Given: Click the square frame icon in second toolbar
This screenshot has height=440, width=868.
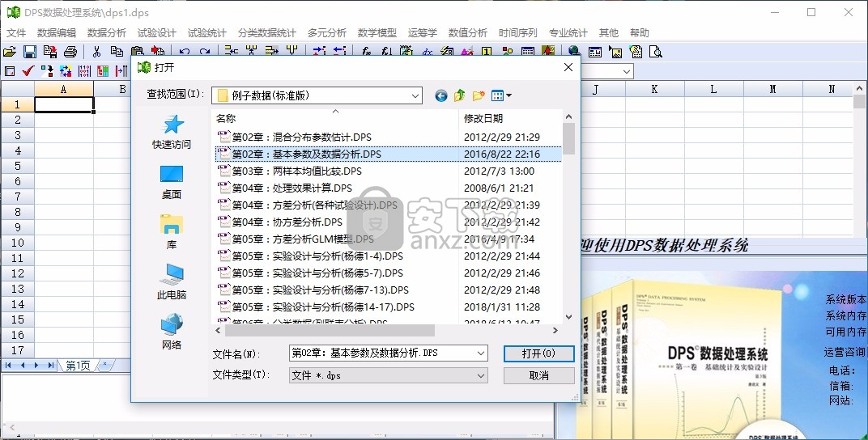Looking at the screenshot, I should click(10, 70).
